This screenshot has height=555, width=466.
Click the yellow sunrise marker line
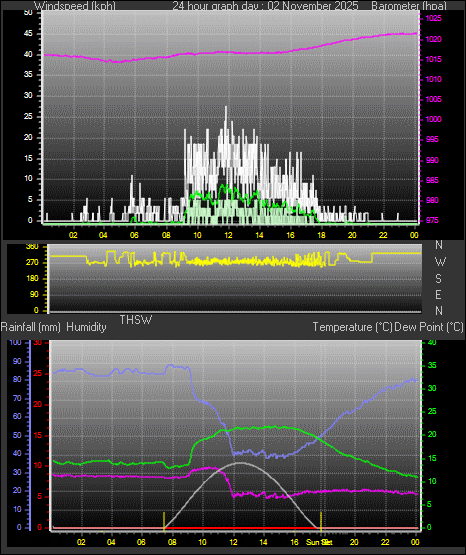pyautogui.click(x=164, y=521)
